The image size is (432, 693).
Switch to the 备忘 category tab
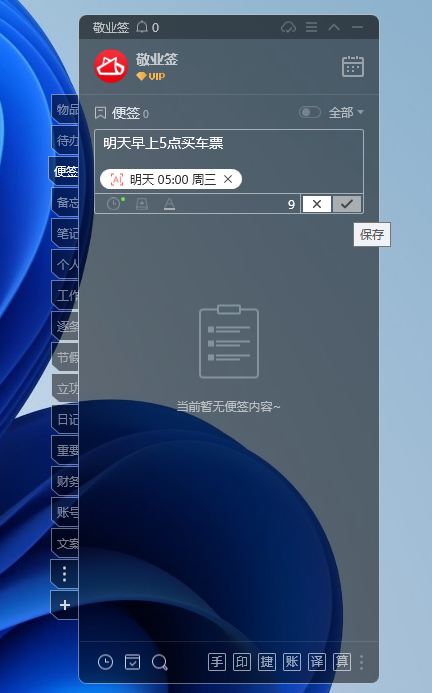point(65,202)
